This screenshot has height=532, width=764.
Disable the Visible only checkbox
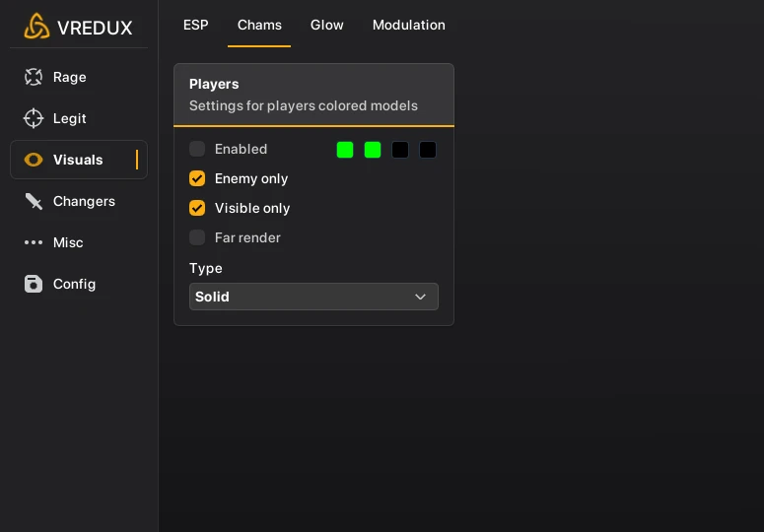tap(197, 208)
